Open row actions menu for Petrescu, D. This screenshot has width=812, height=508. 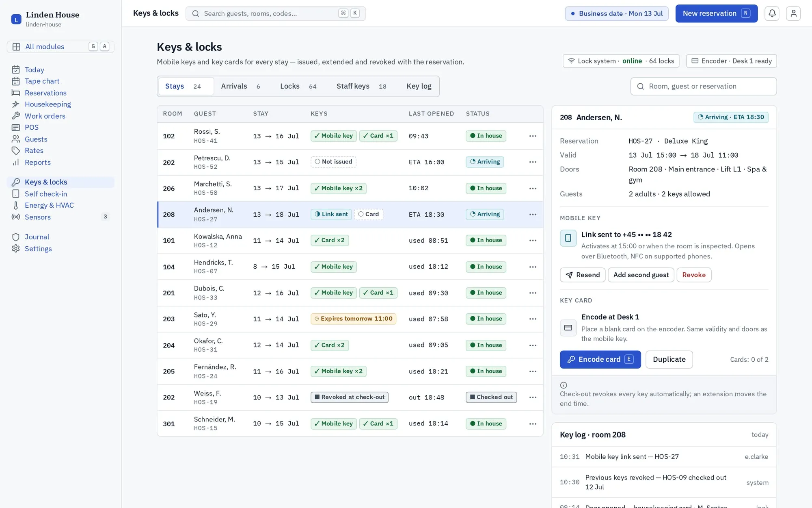[x=533, y=162]
